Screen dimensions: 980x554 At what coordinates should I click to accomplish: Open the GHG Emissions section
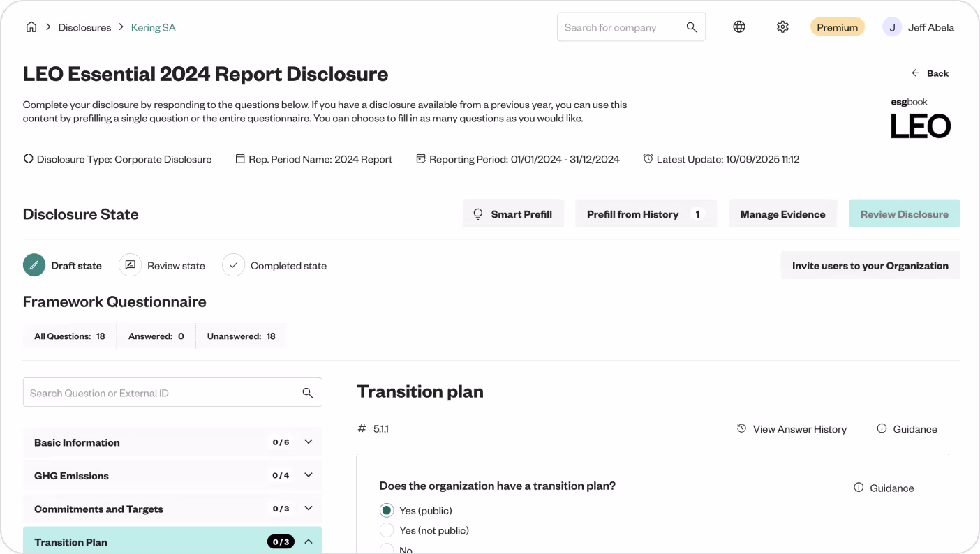coord(172,476)
